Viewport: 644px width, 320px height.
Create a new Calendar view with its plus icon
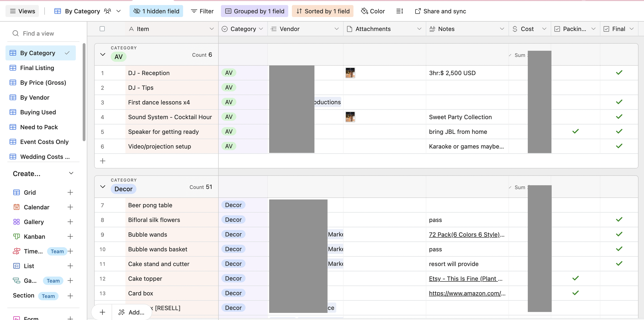(x=70, y=207)
